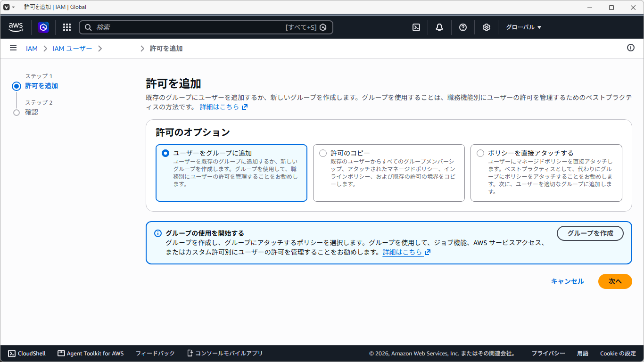Select the 許可のコピー radio option
This screenshot has width=644, height=362.
coord(323,153)
